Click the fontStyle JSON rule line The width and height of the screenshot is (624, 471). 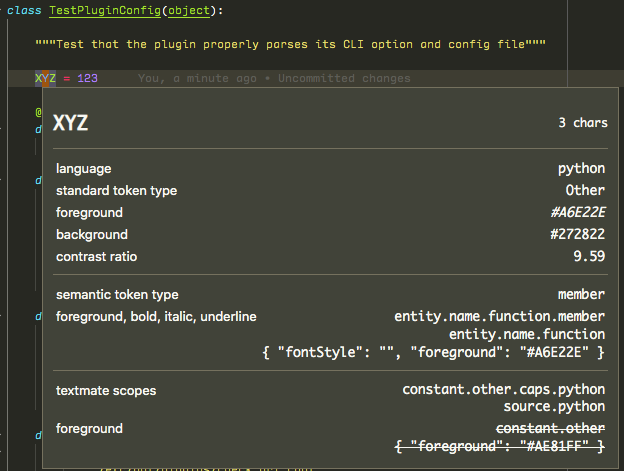tap(433, 352)
